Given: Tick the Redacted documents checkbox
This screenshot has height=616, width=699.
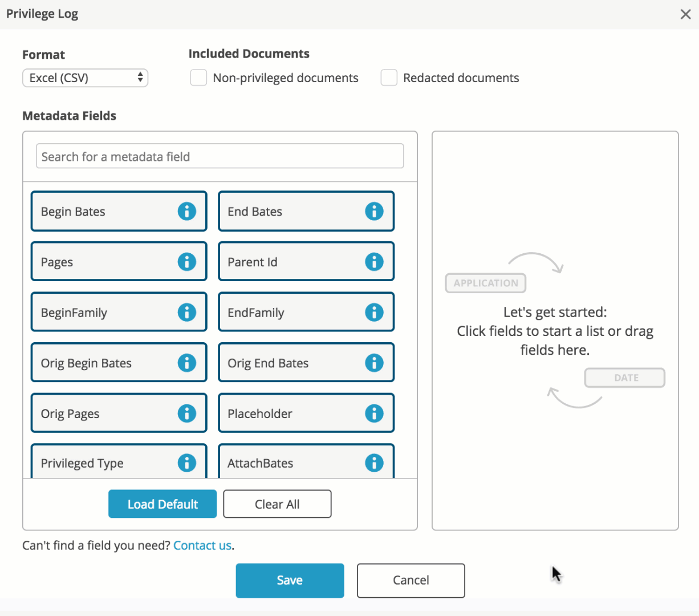Looking at the screenshot, I should (x=389, y=78).
